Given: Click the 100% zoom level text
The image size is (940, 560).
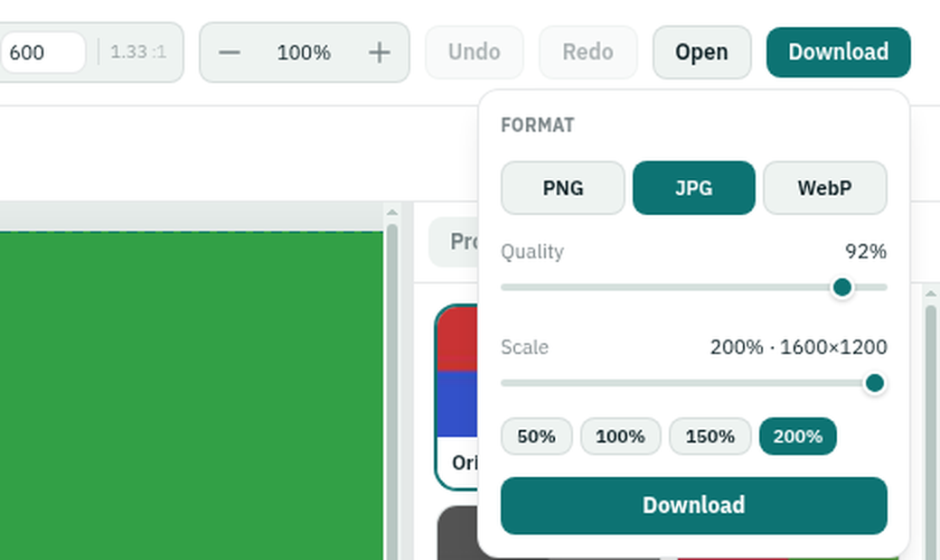Looking at the screenshot, I should (304, 52).
